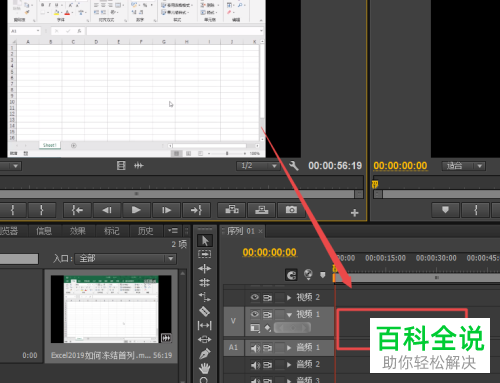The height and width of the screenshot is (383, 500).
Task: Toggle sync lock on 视频 2 track
Action: (x=267, y=297)
